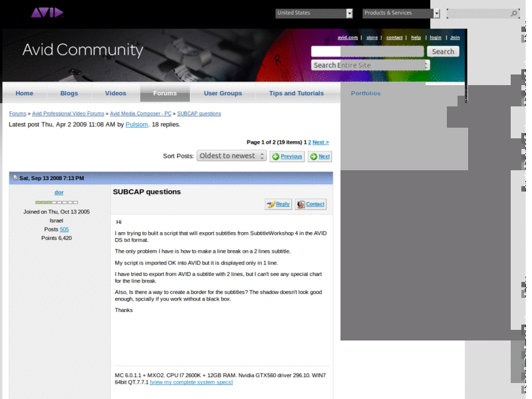Click the post page icon beside Sat, Sep 13 2008
The height and width of the screenshot is (399, 532).
pyautogui.click(x=15, y=178)
